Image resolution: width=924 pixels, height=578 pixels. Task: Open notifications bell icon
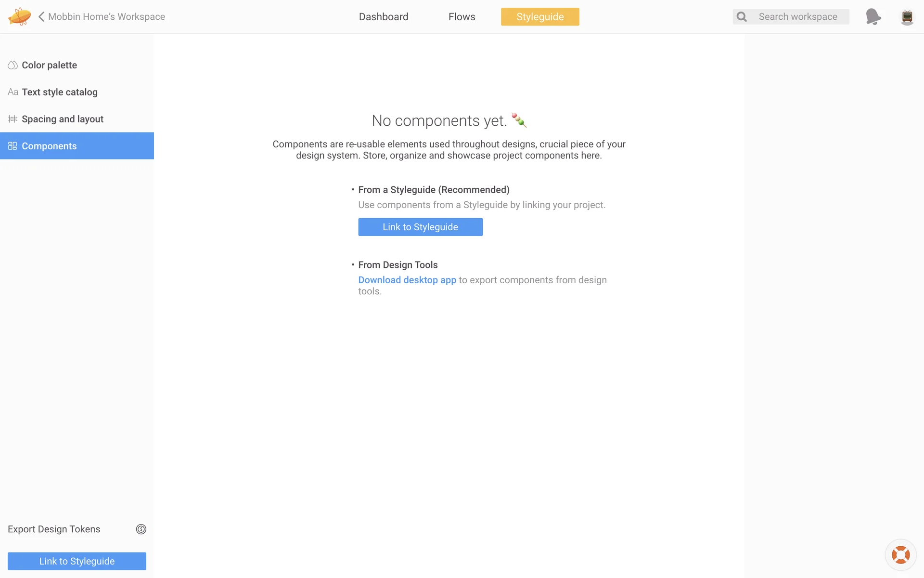tap(873, 17)
